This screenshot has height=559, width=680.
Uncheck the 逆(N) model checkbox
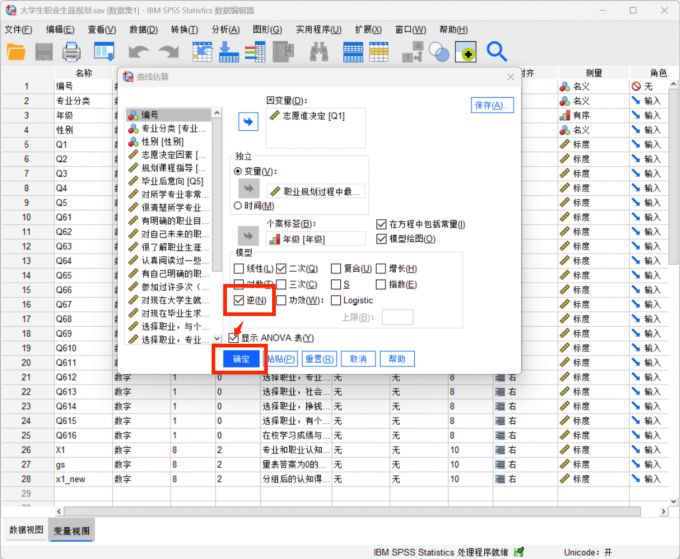click(238, 300)
